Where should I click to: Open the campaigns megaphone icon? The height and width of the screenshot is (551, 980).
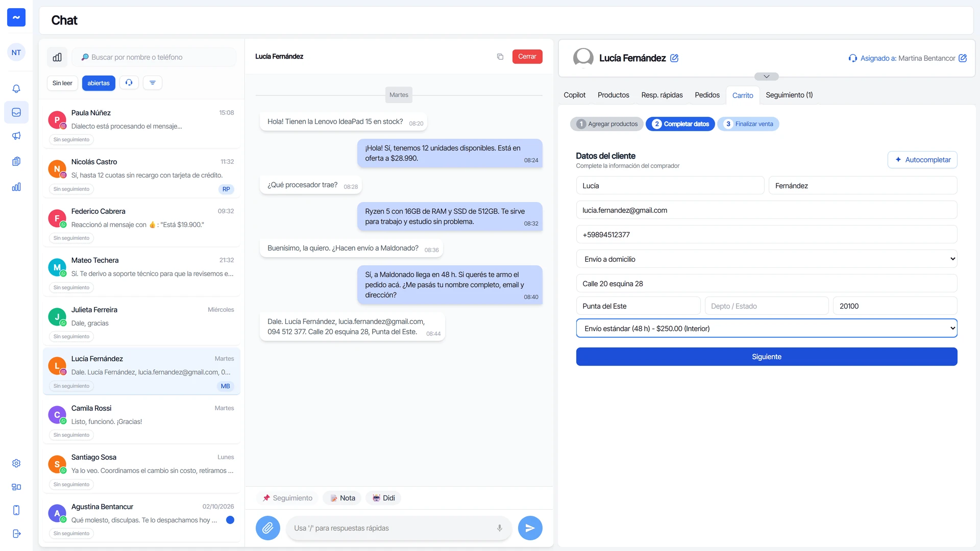pos(16,136)
